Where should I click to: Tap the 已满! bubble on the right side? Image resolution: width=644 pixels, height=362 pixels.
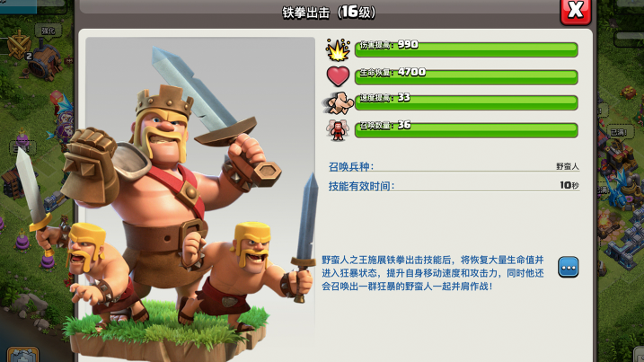pos(619,132)
